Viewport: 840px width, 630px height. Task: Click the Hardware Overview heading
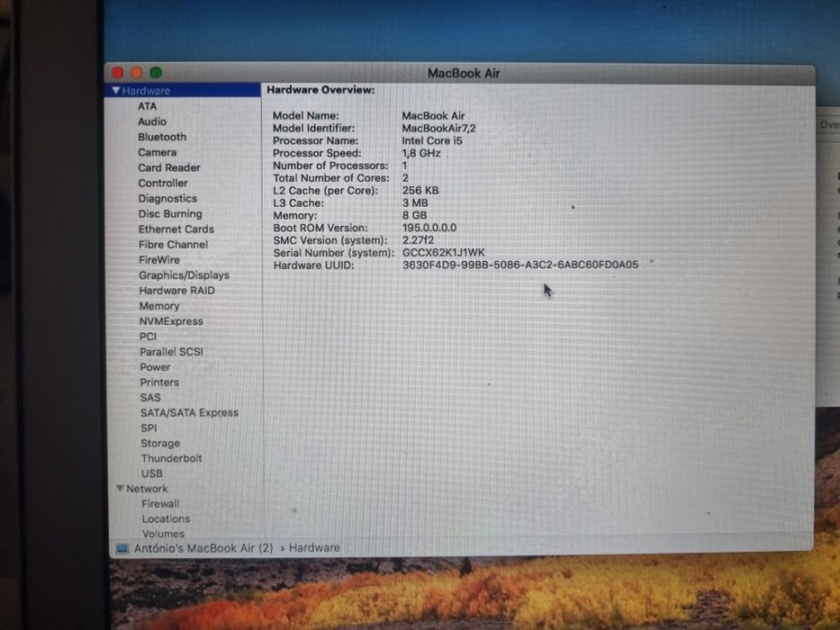pyautogui.click(x=321, y=90)
